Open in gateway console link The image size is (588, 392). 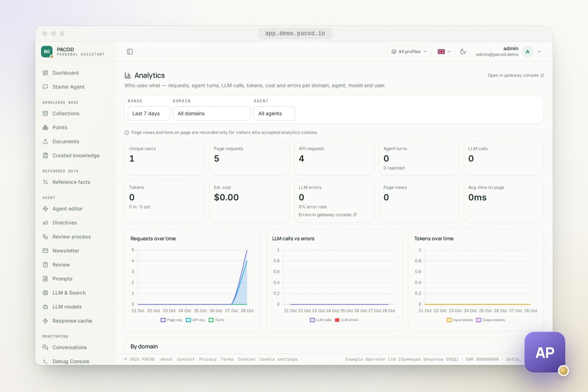(x=515, y=75)
